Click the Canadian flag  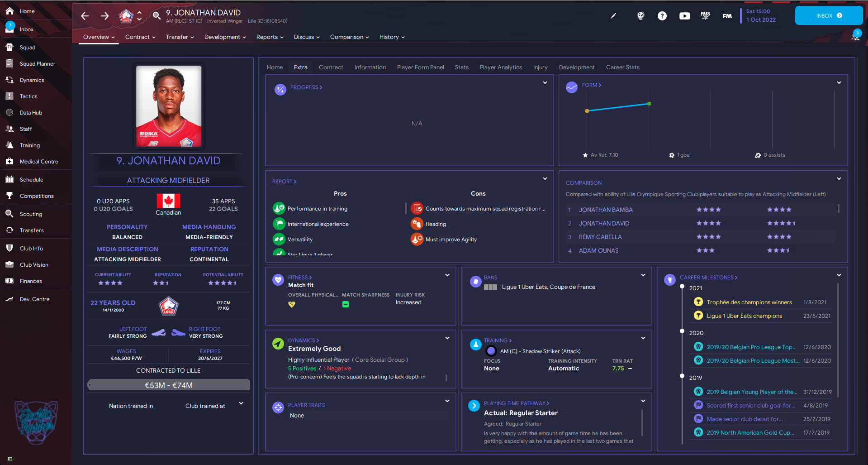(168, 201)
